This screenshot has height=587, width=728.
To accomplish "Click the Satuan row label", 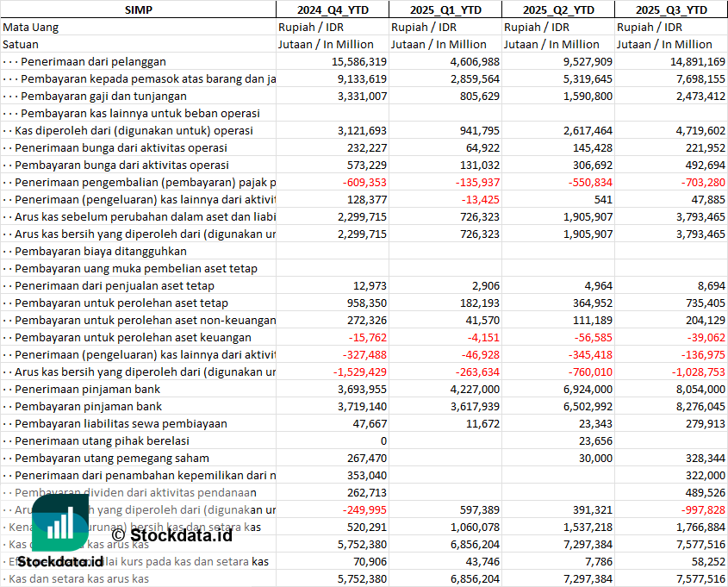I will 21,45.
